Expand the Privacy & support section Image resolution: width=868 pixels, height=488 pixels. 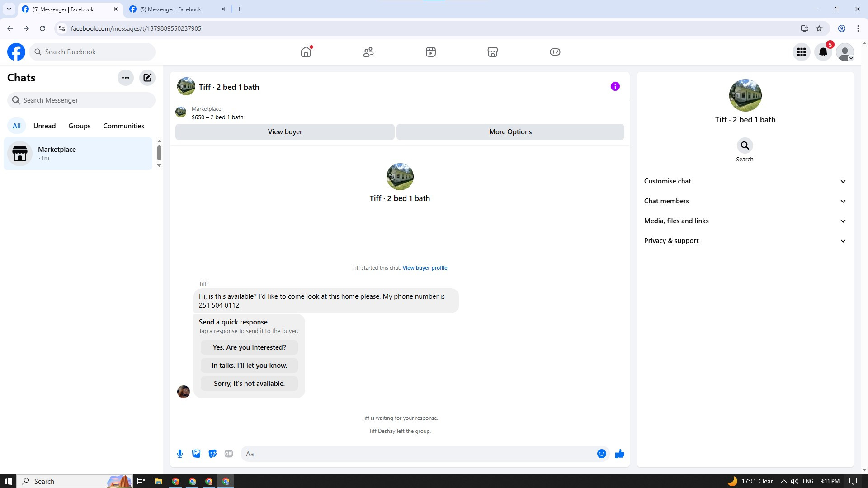tap(745, 241)
